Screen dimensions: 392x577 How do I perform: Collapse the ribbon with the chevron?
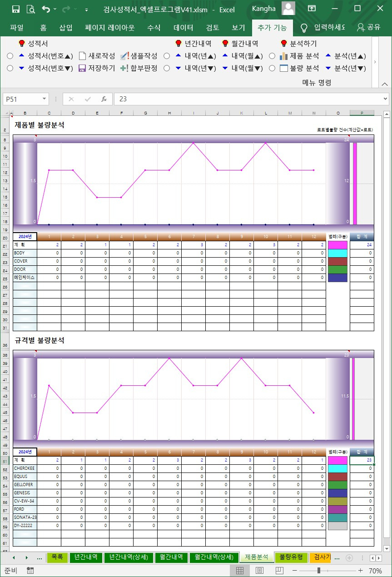click(384, 84)
